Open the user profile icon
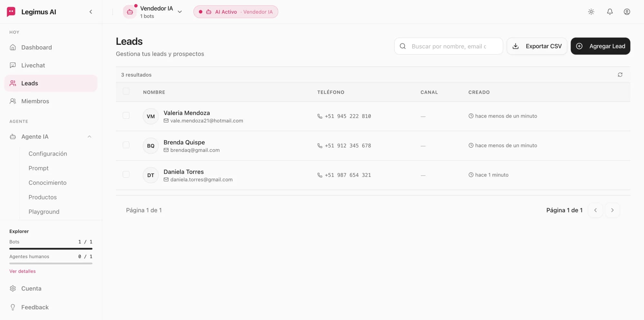This screenshot has height=320, width=644. [x=627, y=12]
